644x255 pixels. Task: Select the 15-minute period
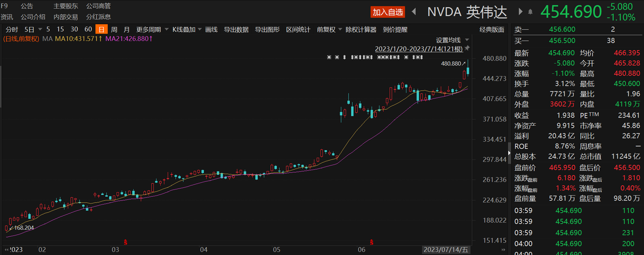coord(60,29)
